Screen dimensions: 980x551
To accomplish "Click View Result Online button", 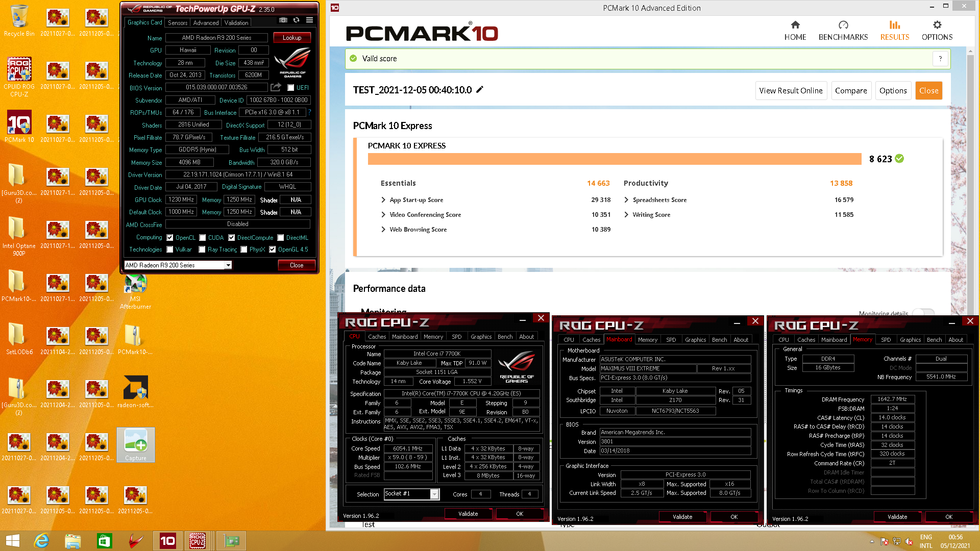I will point(791,91).
